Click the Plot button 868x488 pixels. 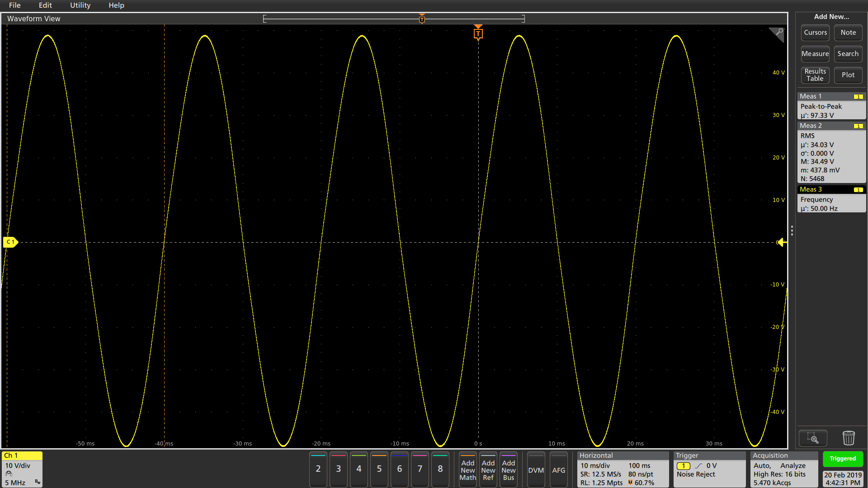coord(848,75)
